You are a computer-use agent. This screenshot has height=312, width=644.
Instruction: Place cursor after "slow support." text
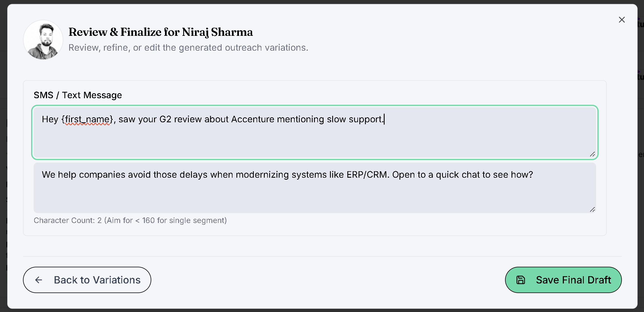tap(384, 119)
